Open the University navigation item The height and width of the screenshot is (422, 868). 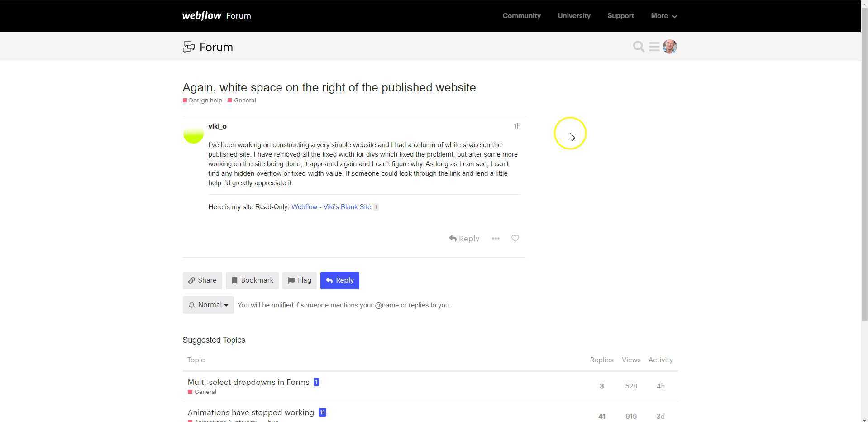click(x=574, y=16)
